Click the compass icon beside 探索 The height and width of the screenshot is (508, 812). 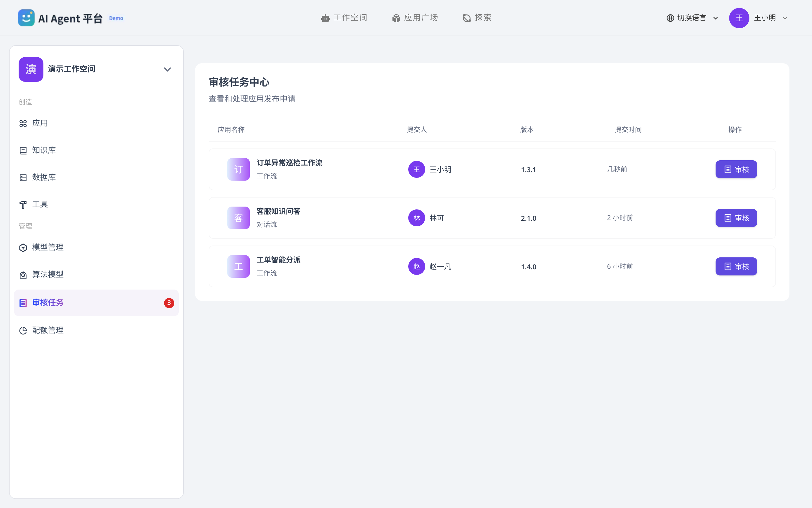coord(467,18)
